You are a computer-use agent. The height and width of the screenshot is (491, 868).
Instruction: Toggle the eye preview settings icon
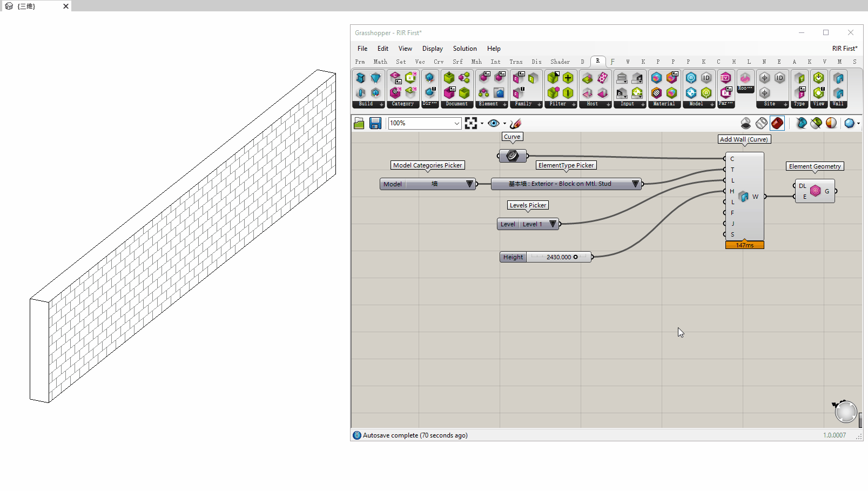click(x=493, y=123)
